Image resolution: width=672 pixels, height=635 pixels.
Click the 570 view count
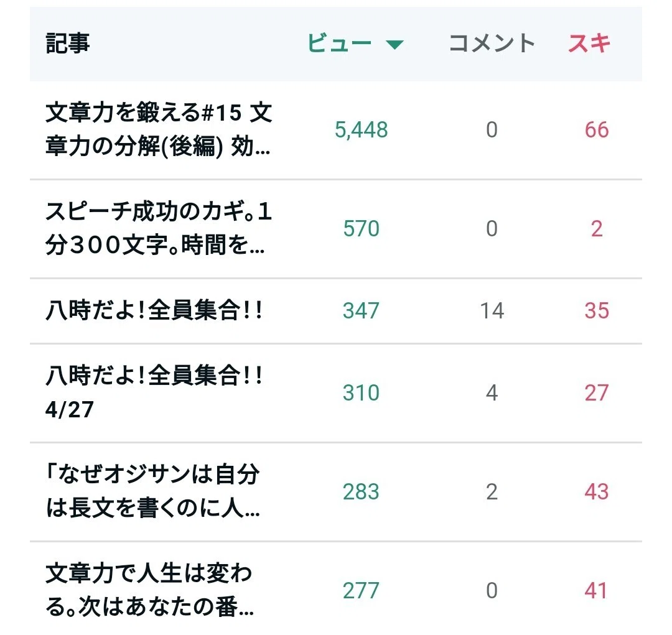[361, 229]
